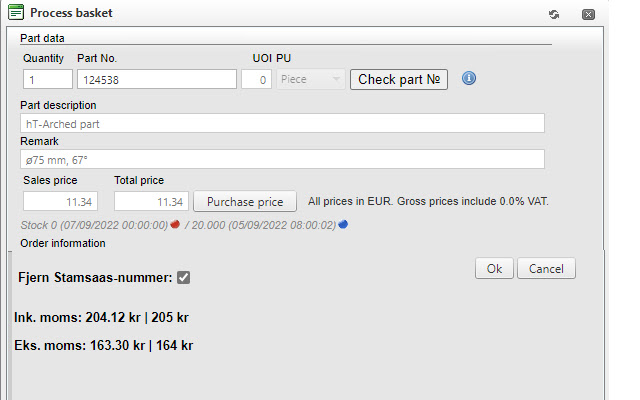The height and width of the screenshot is (400, 640).
Task: Confirm with the Ok button
Action: 494,269
